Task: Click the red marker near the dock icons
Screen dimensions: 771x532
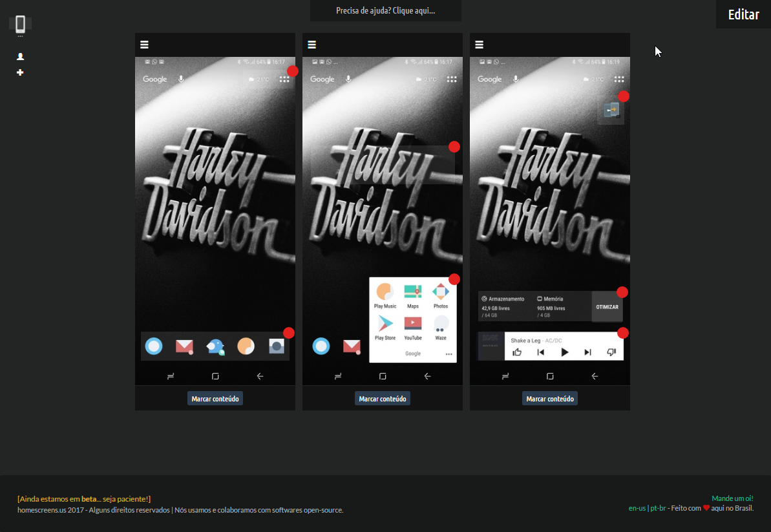Action: [288, 333]
